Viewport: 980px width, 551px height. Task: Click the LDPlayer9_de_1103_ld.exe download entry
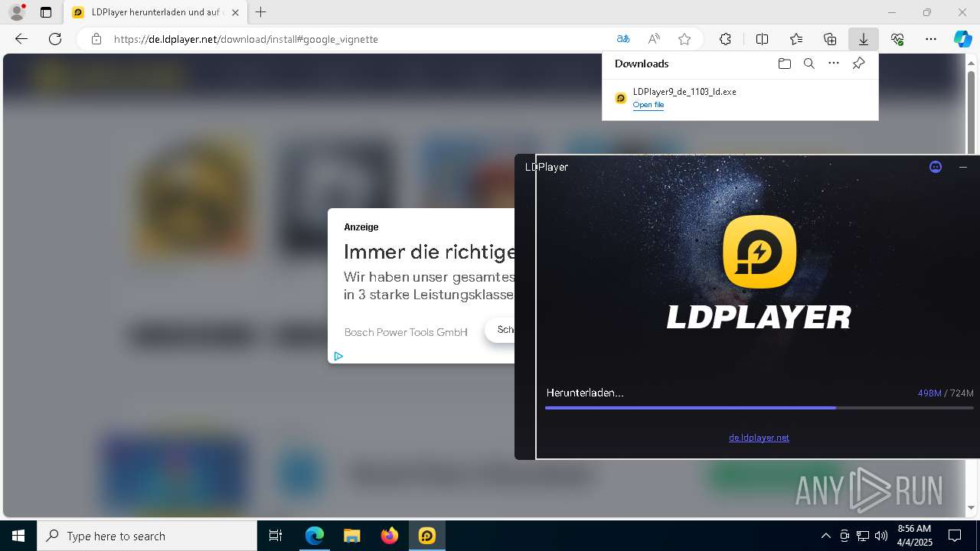[x=740, y=98]
